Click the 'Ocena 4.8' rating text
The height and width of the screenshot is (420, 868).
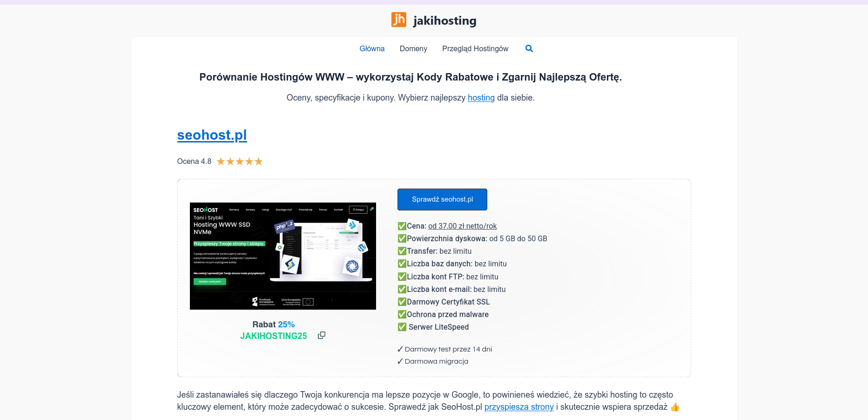(194, 162)
